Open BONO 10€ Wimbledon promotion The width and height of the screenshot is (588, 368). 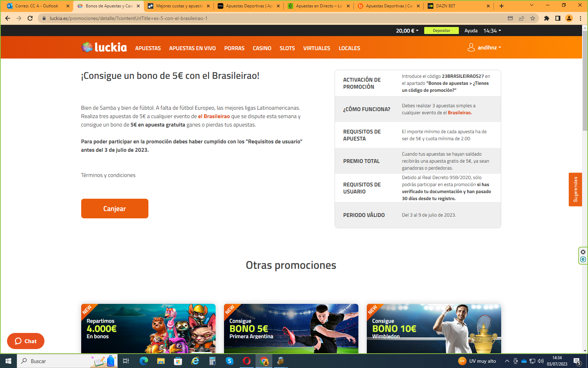coord(434,328)
